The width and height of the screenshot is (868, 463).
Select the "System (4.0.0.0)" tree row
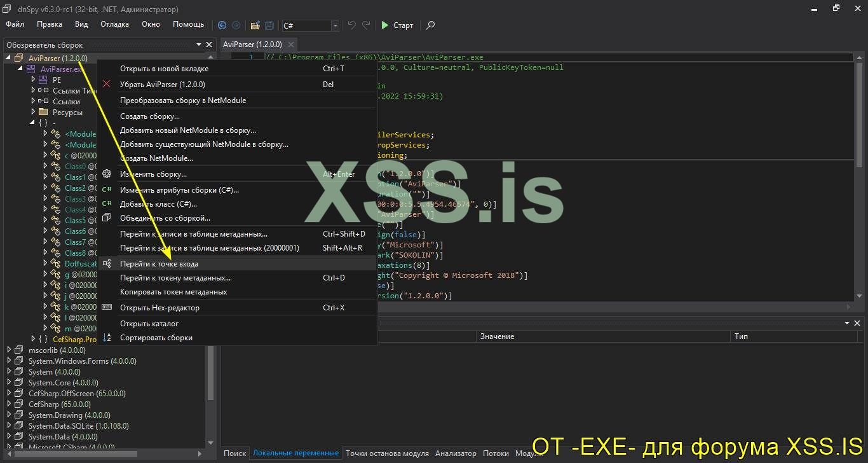click(x=54, y=372)
